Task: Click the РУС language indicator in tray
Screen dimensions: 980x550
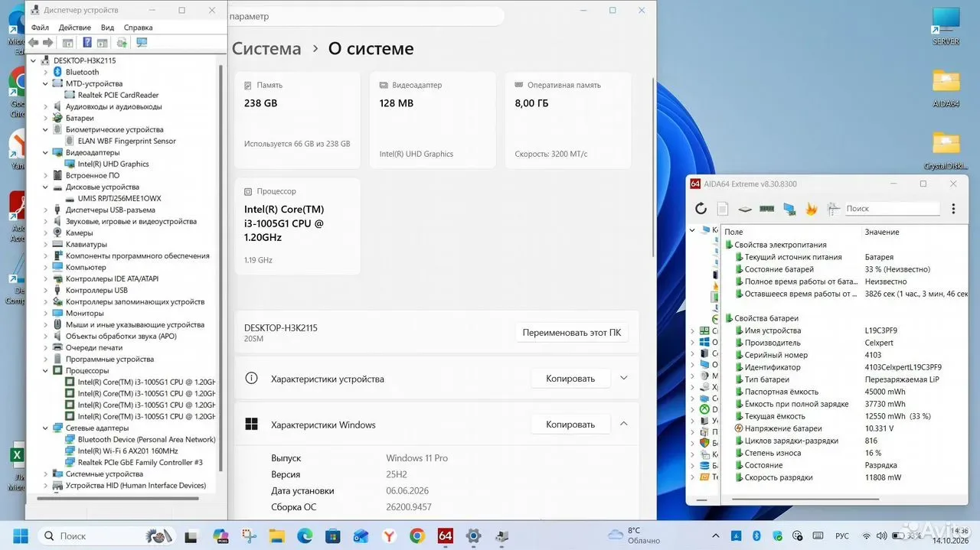Action: pyautogui.click(x=841, y=535)
